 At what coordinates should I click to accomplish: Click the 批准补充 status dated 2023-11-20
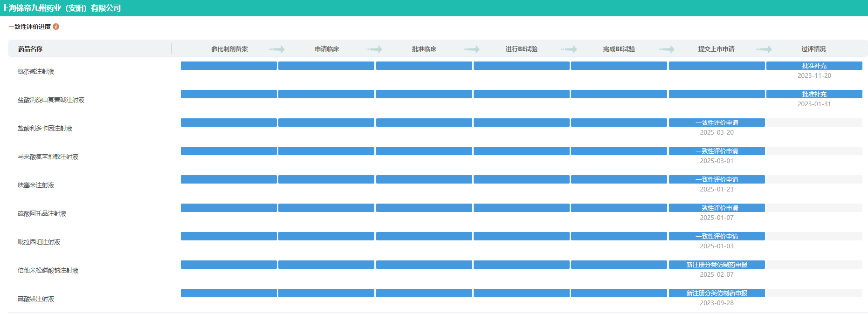click(814, 66)
